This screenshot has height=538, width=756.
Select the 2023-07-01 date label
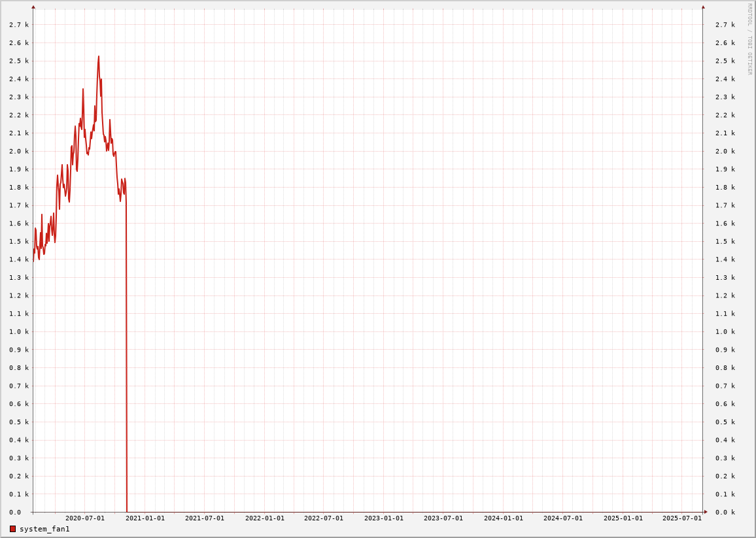pyautogui.click(x=443, y=518)
